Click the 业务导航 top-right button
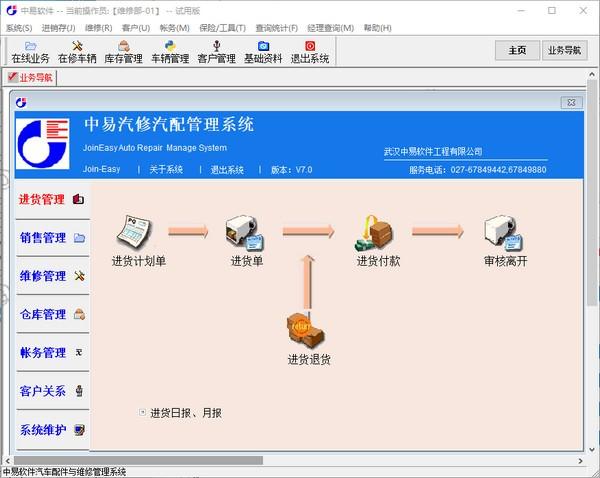 pyautogui.click(x=564, y=50)
